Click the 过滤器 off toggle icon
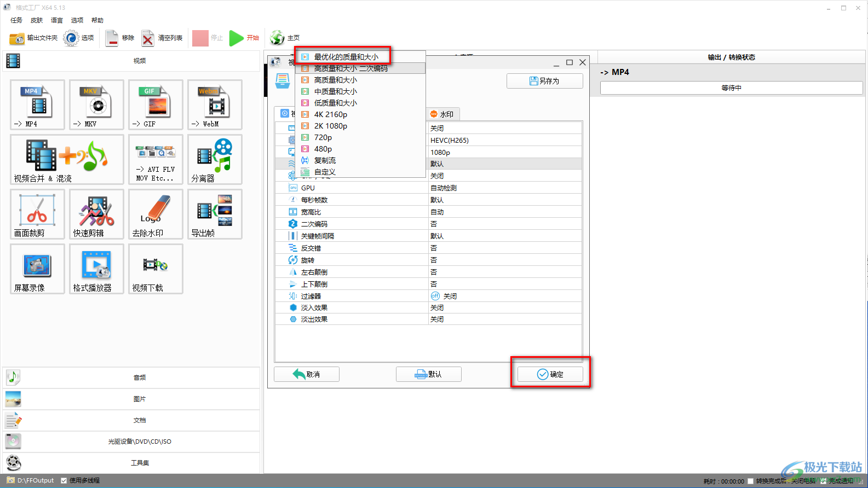Image resolution: width=868 pixels, height=488 pixels. coord(435,296)
